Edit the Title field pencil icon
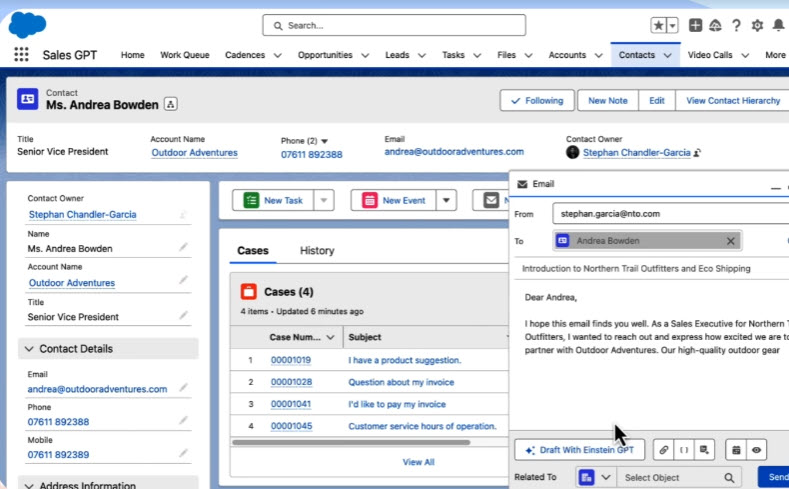 pyautogui.click(x=183, y=315)
